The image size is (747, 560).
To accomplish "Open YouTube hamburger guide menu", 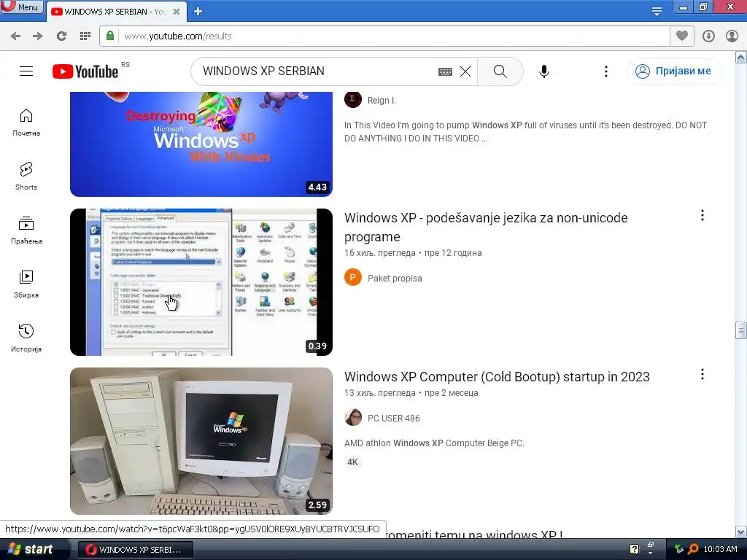I will [26, 71].
